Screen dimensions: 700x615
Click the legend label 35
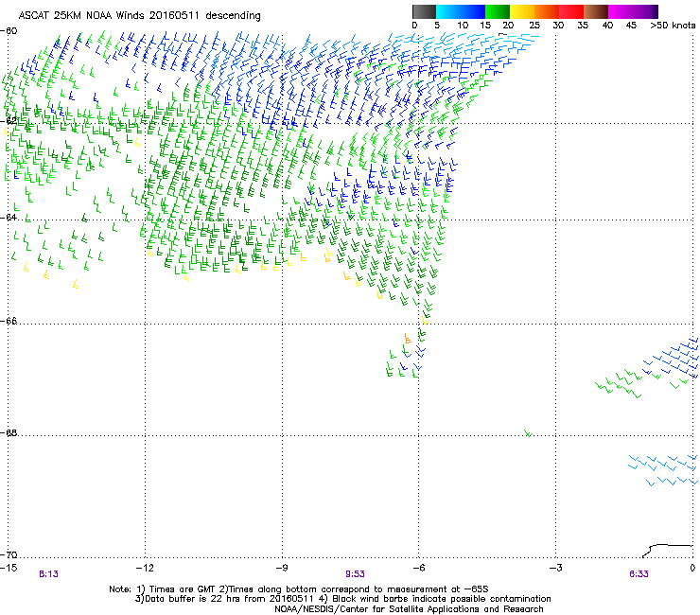click(583, 26)
